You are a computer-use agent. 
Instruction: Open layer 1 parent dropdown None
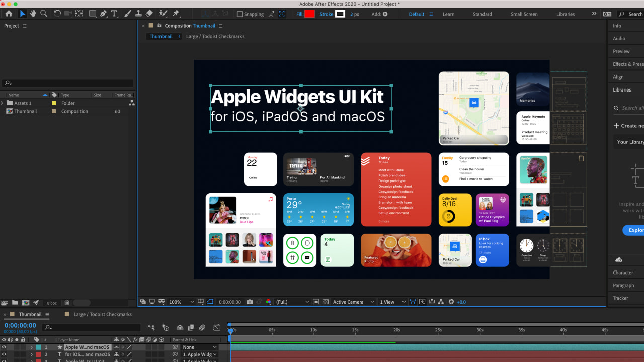click(200, 347)
